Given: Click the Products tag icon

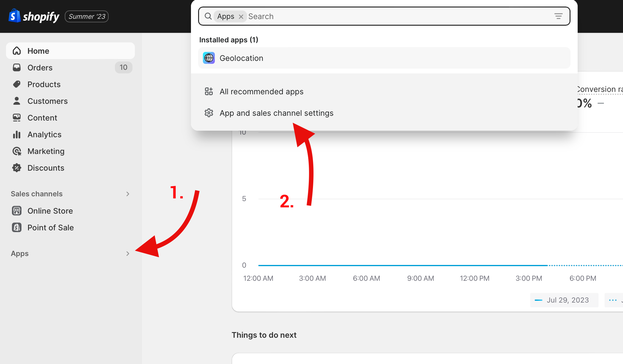Looking at the screenshot, I should pyautogui.click(x=17, y=84).
